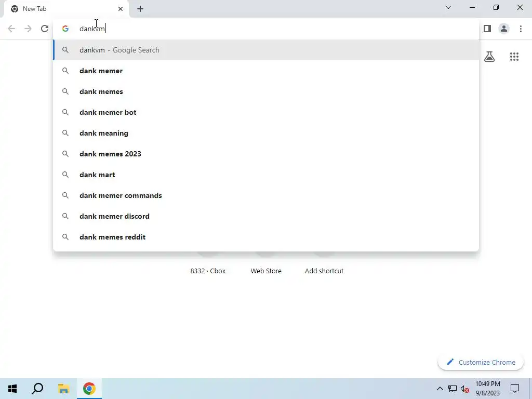Select the 'dank memer discord' suggestion
This screenshot has width=532, height=399.
(266, 216)
